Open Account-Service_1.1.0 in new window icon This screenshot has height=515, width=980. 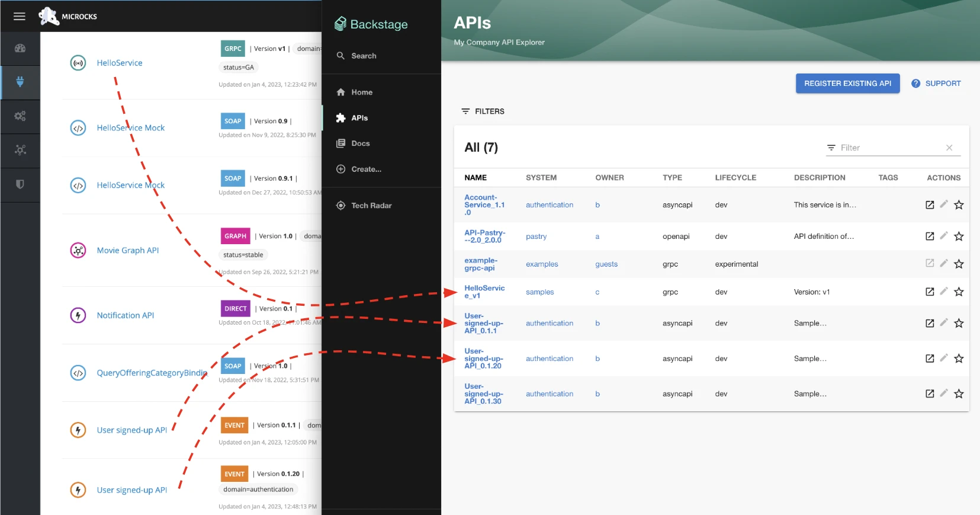(x=930, y=205)
